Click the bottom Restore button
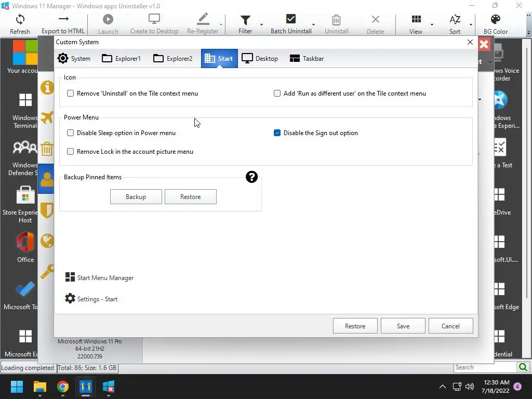 click(355, 326)
